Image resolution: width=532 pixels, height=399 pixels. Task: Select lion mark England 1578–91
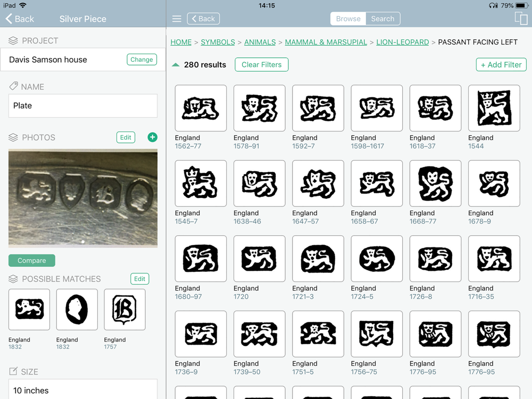259,108
